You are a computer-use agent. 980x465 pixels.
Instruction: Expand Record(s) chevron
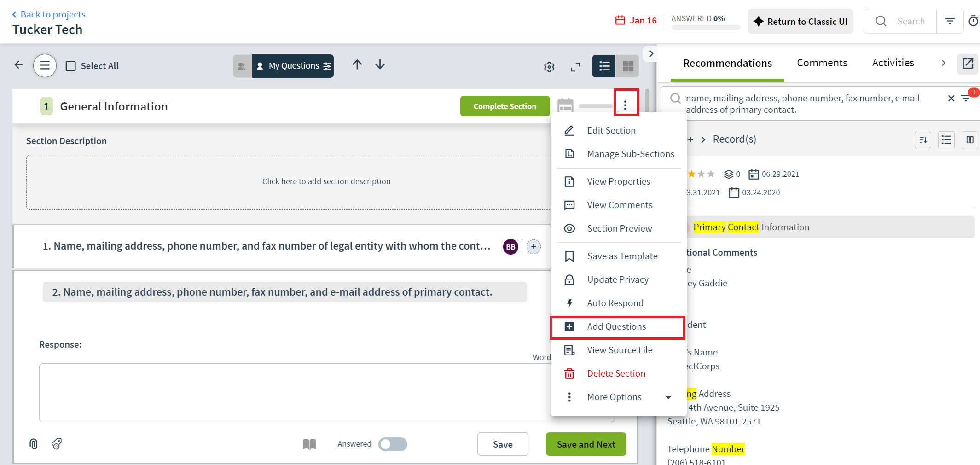click(x=703, y=139)
